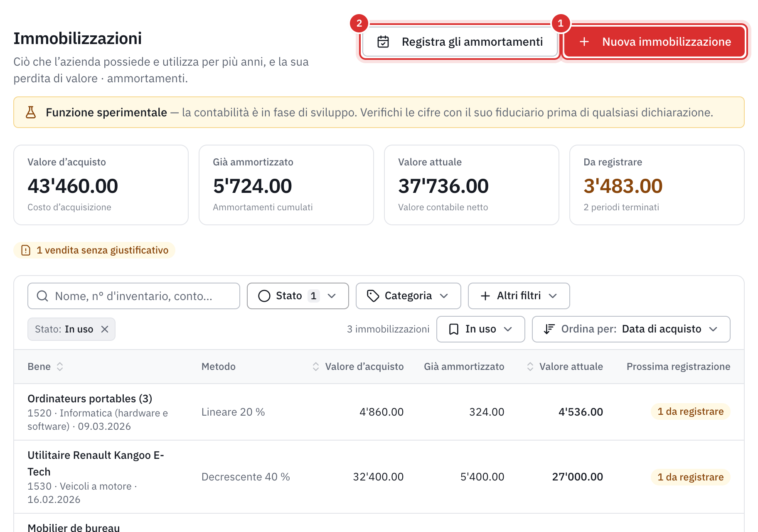The width and height of the screenshot is (758, 532).
Task: Expand the Altri filtri chevron
Action: pos(553,296)
